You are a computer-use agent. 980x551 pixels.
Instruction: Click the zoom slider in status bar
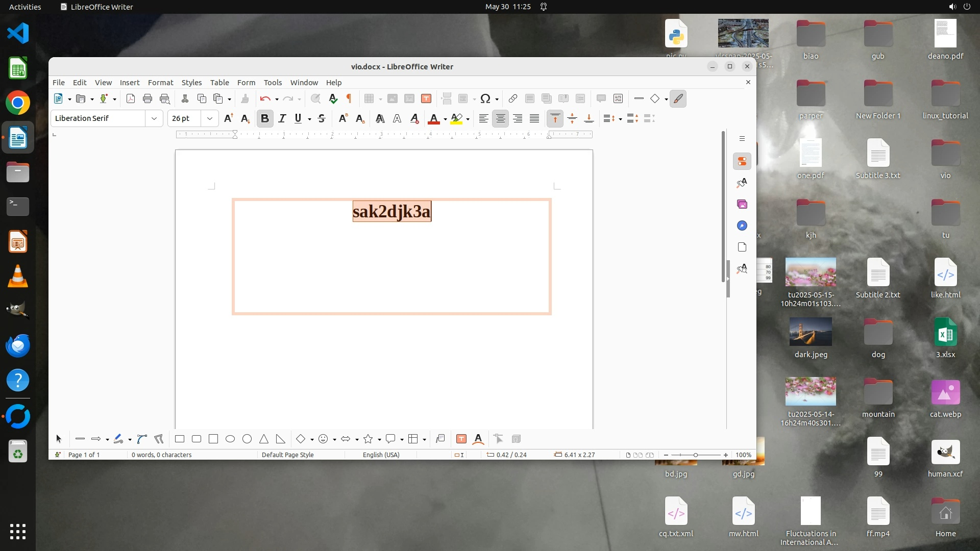pyautogui.click(x=695, y=455)
